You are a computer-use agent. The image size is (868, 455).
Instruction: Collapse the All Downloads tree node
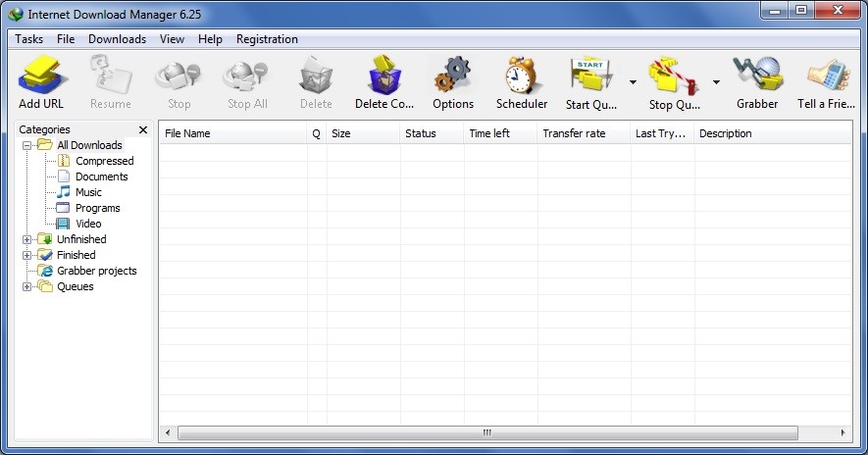(x=26, y=145)
